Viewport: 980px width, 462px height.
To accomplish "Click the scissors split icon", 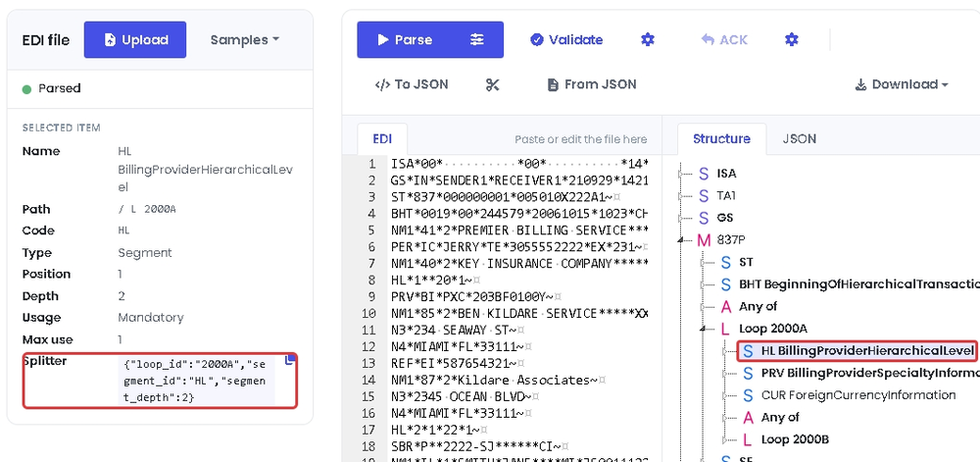I will 493,85.
